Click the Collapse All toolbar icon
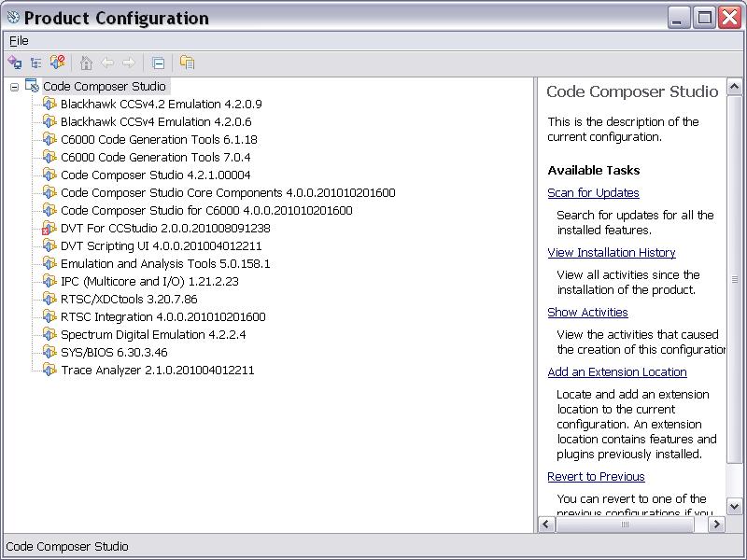747x560 pixels. tap(159, 63)
